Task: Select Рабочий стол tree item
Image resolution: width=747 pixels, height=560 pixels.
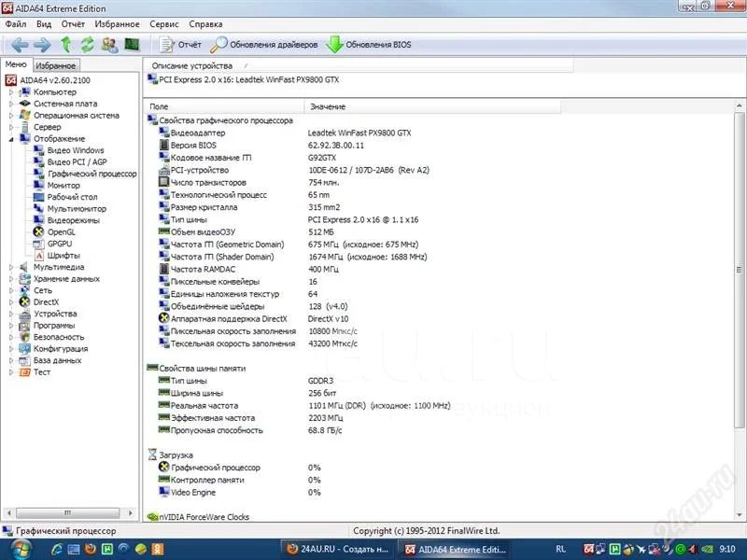Action: [x=72, y=197]
